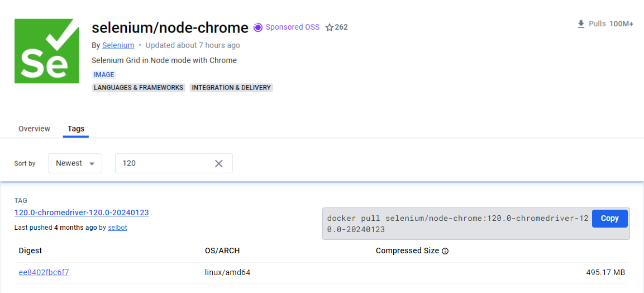
Task: Open the Sort by Newest dropdown
Action: pyautogui.click(x=75, y=163)
